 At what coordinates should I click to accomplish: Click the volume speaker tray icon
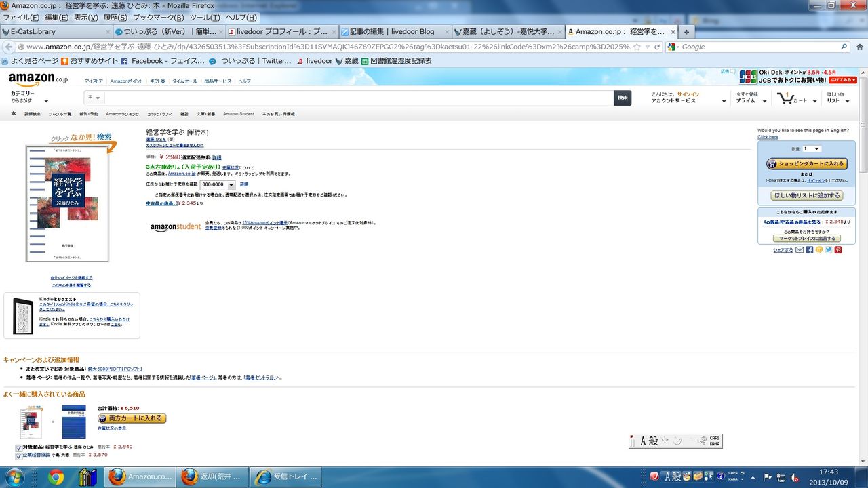pyautogui.click(x=794, y=476)
